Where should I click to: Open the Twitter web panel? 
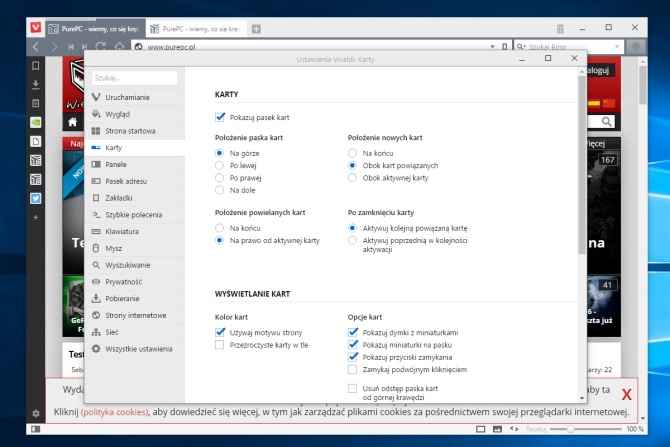(36, 198)
